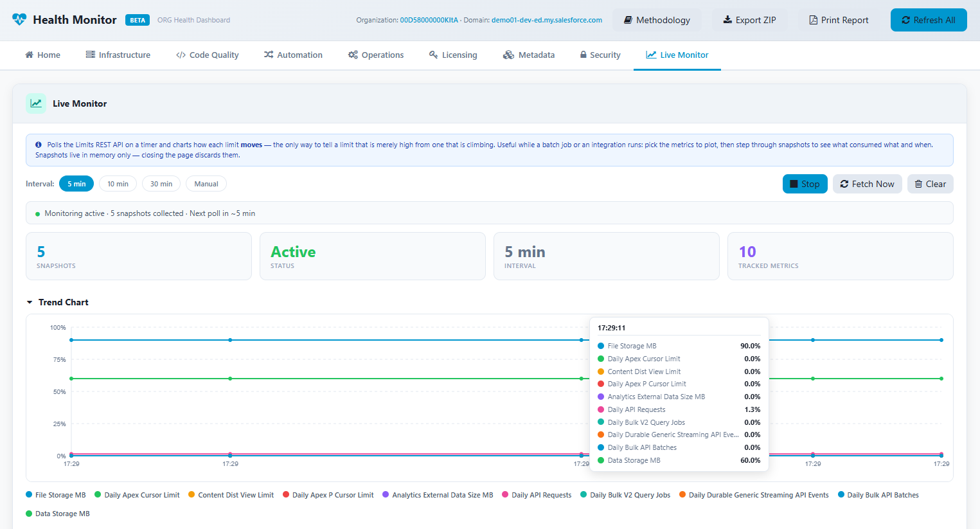The height and width of the screenshot is (529, 980).
Task: Click the Active Status card
Action: [x=373, y=256]
